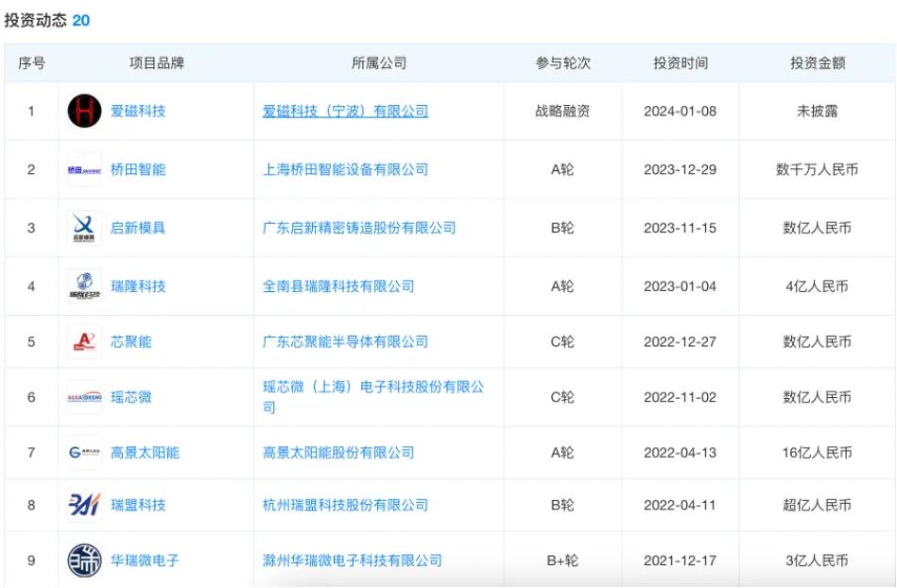Open 上海桥田智能设备有限公司 company page

click(x=346, y=169)
